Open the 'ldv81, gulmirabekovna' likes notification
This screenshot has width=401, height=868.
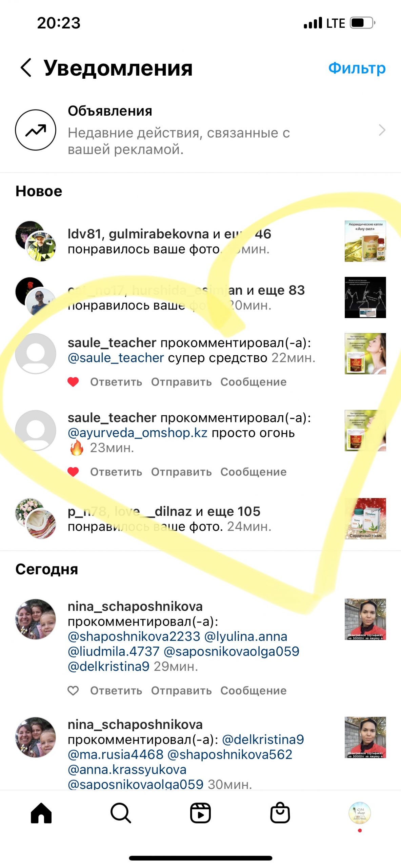click(x=201, y=241)
